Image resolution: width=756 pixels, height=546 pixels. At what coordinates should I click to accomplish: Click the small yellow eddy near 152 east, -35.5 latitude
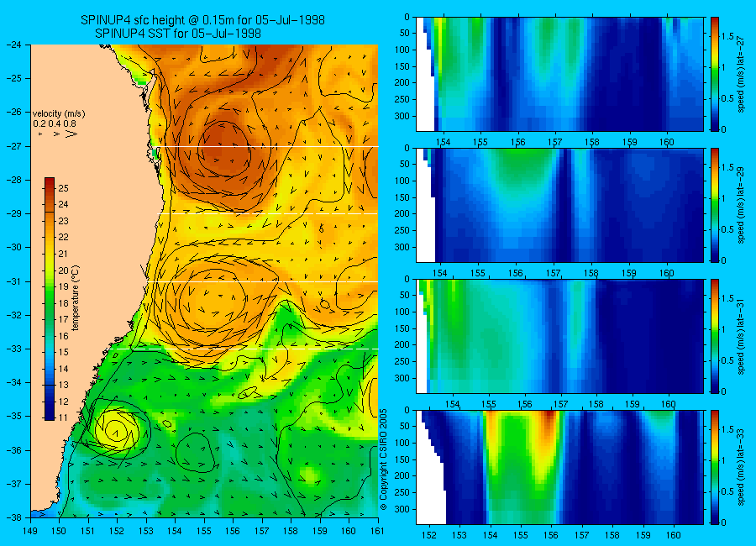point(116,430)
